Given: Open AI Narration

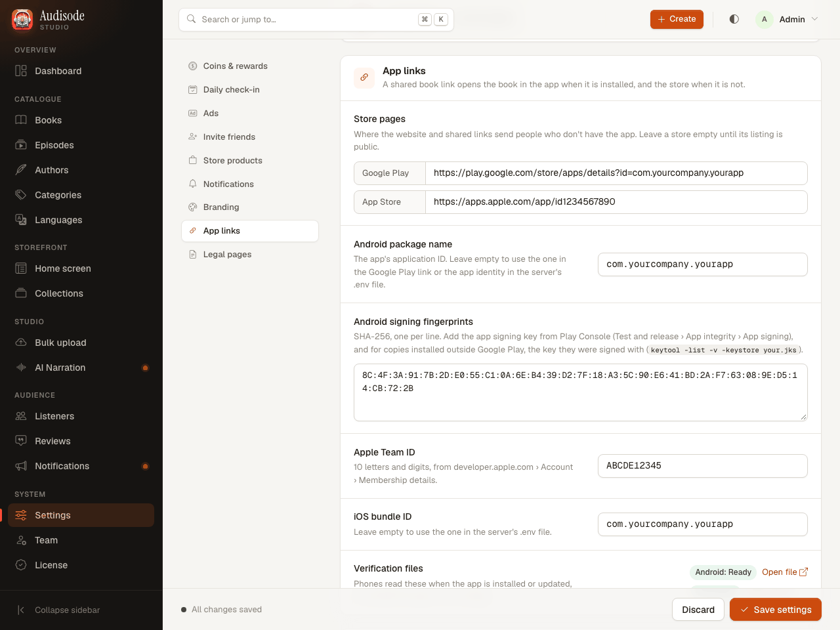Looking at the screenshot, I should (81, 367).
